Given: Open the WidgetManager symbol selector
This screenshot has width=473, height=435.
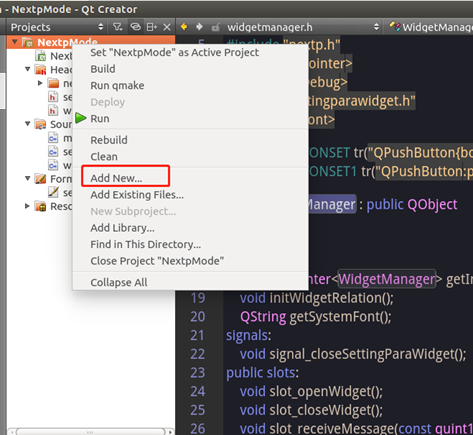Looking at the screenshot, I should pos(431,27).
